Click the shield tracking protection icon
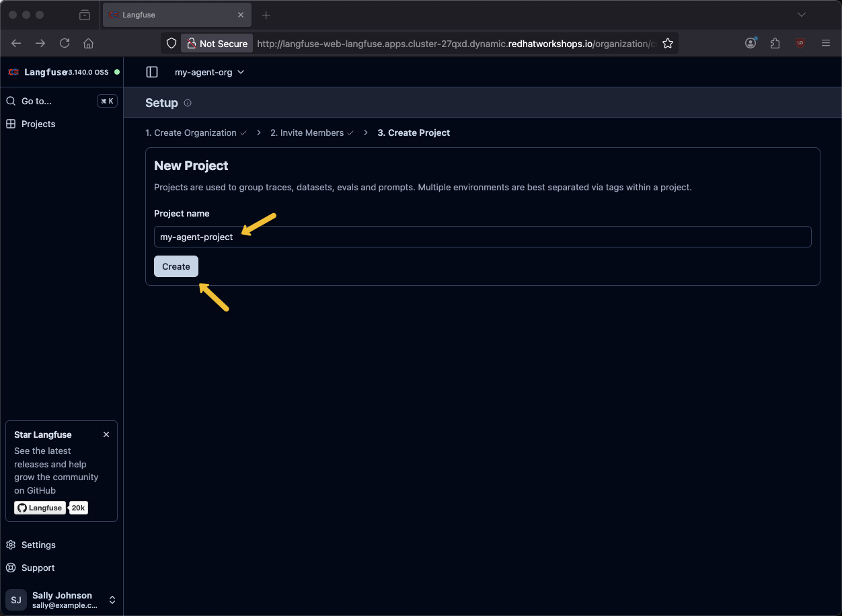 171,43
